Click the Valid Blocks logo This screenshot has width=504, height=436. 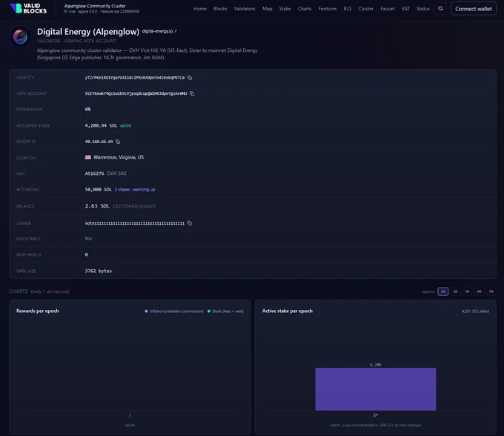(28, 8)
